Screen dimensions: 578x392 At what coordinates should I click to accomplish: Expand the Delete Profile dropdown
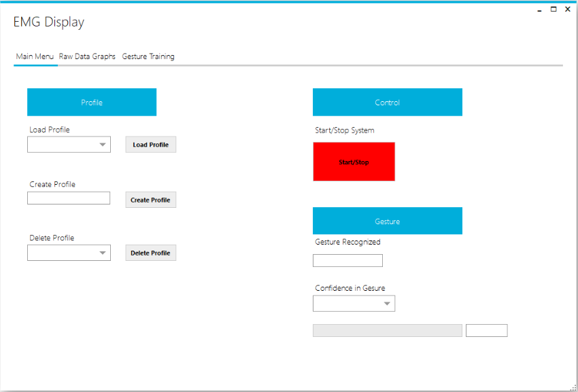coord(69,253)
